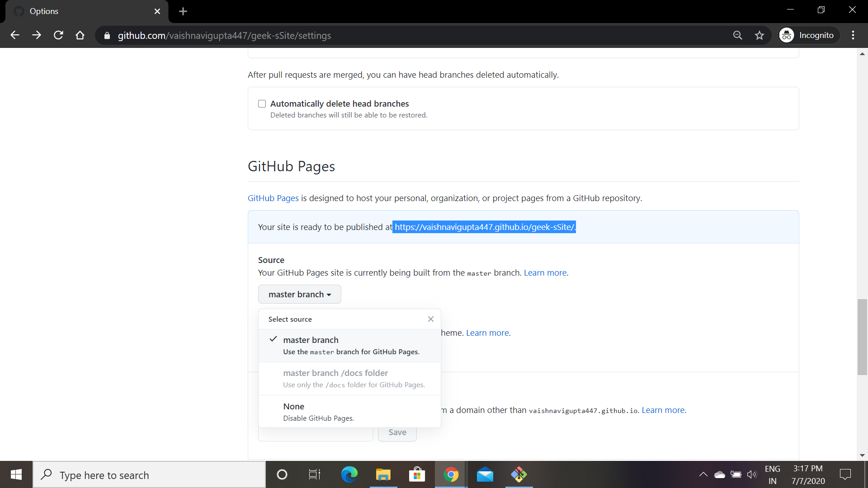Screen dimensions: 868x488
Task: Close the Select source popup
Action: (430, 319)
